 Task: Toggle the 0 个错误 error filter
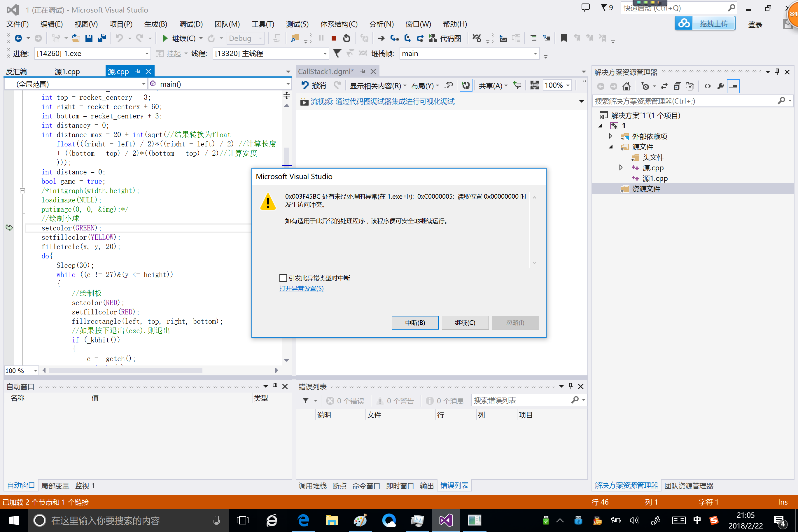(x=345, y=401)
